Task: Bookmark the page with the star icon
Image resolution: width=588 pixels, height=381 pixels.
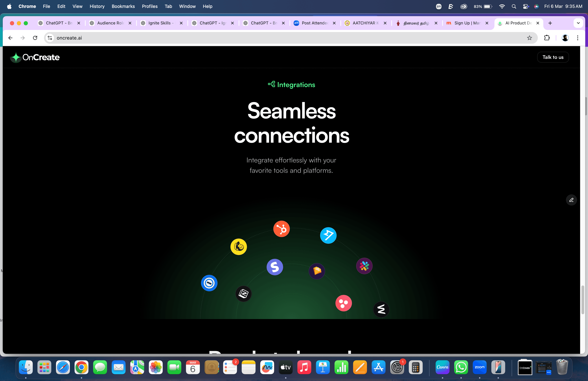Action: pyautogui.click(x=530, y=38)
